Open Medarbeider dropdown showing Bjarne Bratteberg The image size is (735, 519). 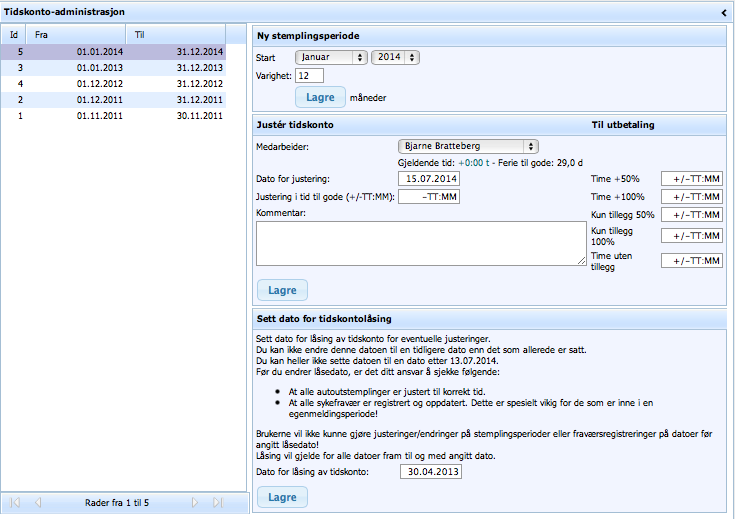point(468,146)
